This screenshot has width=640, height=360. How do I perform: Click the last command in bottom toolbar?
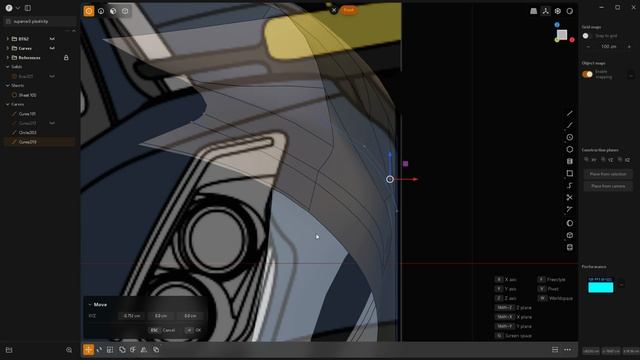(x=156, y=349)
